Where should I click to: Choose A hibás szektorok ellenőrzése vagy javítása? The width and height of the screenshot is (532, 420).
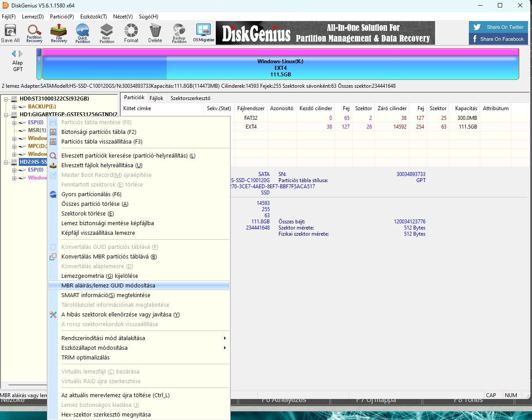pyautogui.click(x=139, y=315)
